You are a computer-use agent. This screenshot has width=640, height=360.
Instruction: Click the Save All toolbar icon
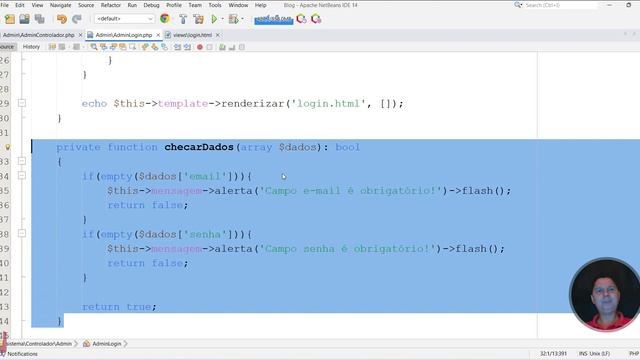point(40,19)
